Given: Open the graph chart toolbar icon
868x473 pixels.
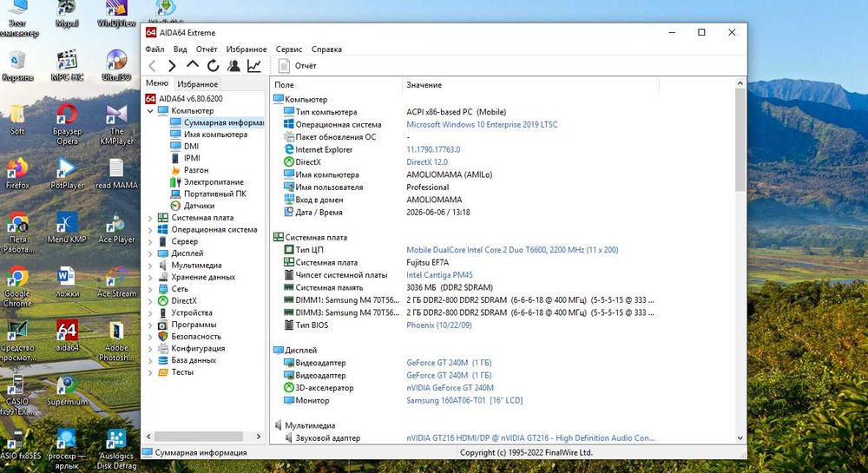Looking at the screenshot, I should (x=254, y=66).
